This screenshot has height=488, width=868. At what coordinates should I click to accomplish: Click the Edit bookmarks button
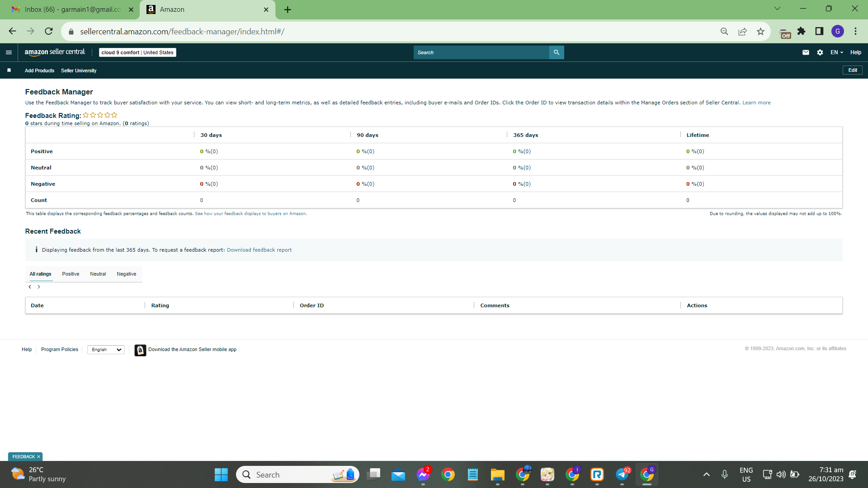click(x=853, y=70)
